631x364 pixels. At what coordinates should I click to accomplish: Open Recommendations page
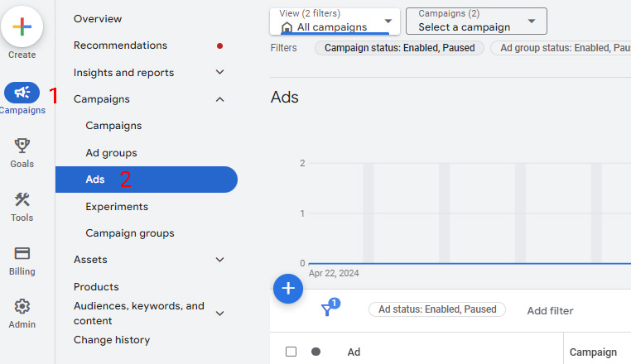[x=120, y=45]
